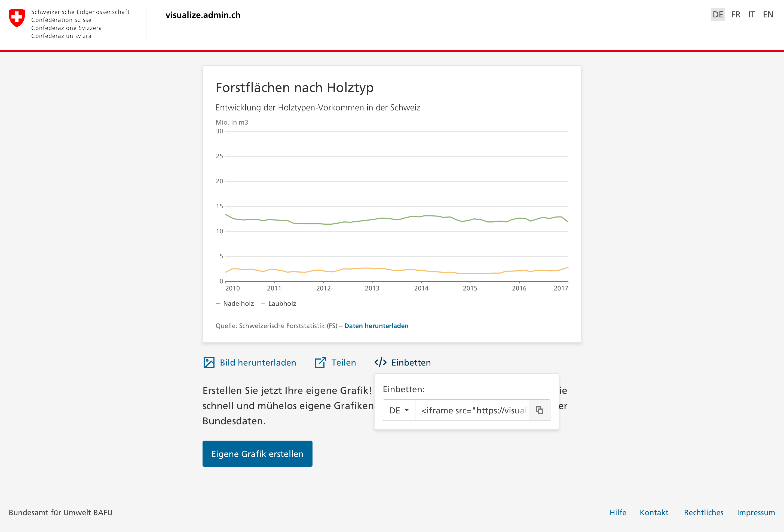Image resolution: width=784 pixels, height=532 pixels.
Task: Click the download image picture icon
Action: click(209, 363)
